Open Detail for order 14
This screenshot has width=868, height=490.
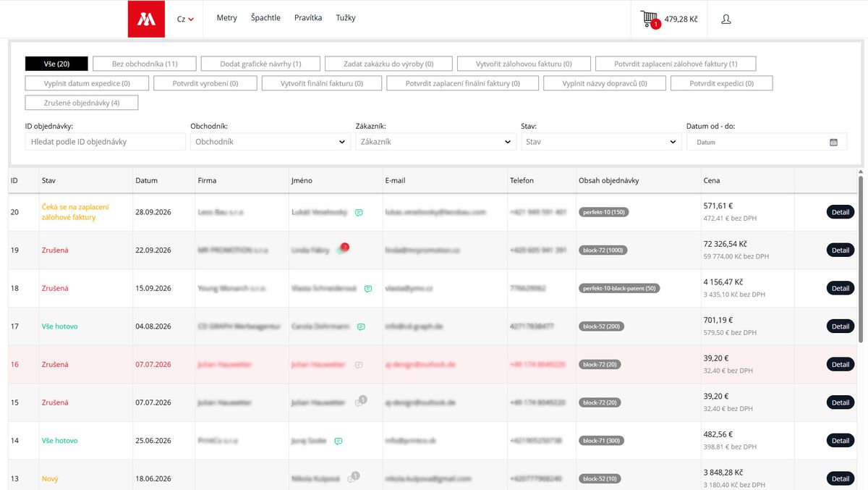(x=841, y=441)
